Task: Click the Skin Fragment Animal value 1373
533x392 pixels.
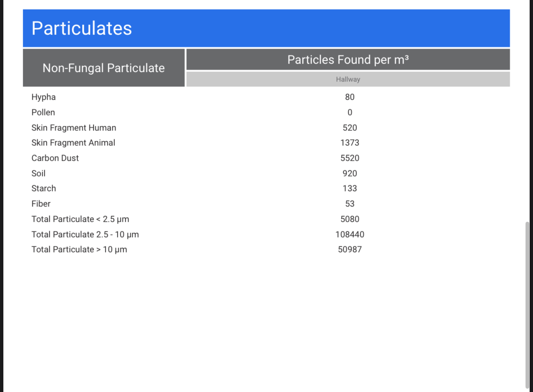Action: (x=350, y=143)
